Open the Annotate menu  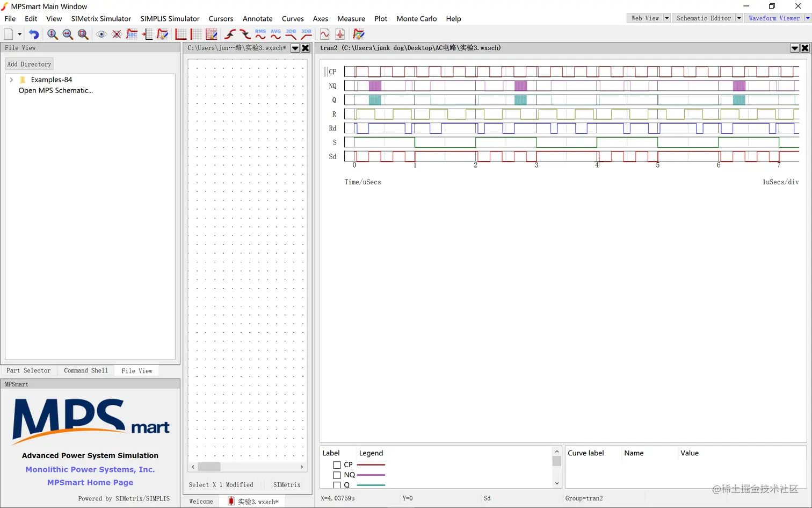(258, 19)
